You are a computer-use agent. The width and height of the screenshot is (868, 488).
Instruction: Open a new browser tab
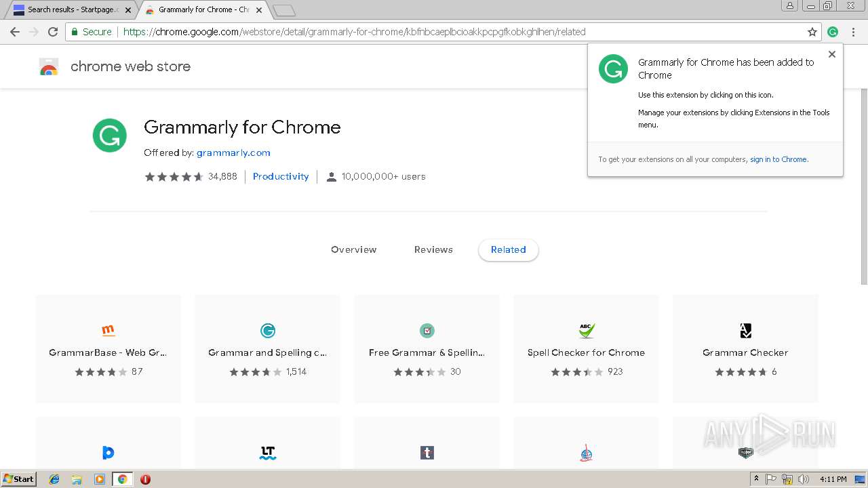point(283,10)
